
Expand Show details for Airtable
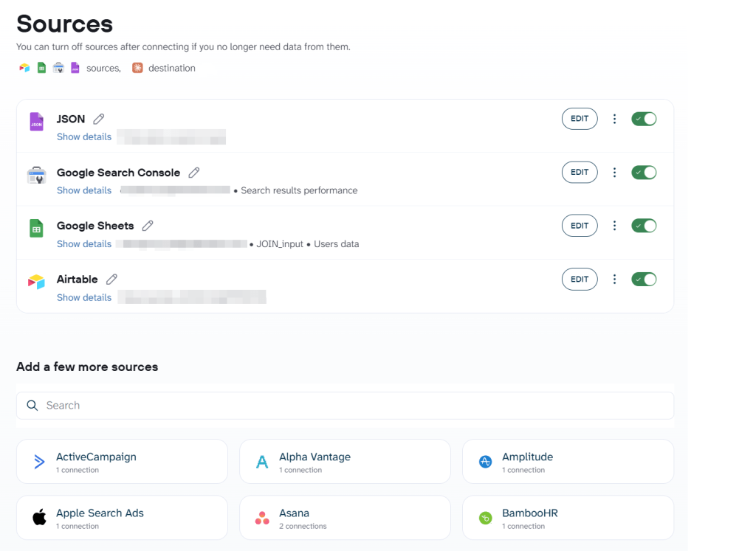point(84,298)
